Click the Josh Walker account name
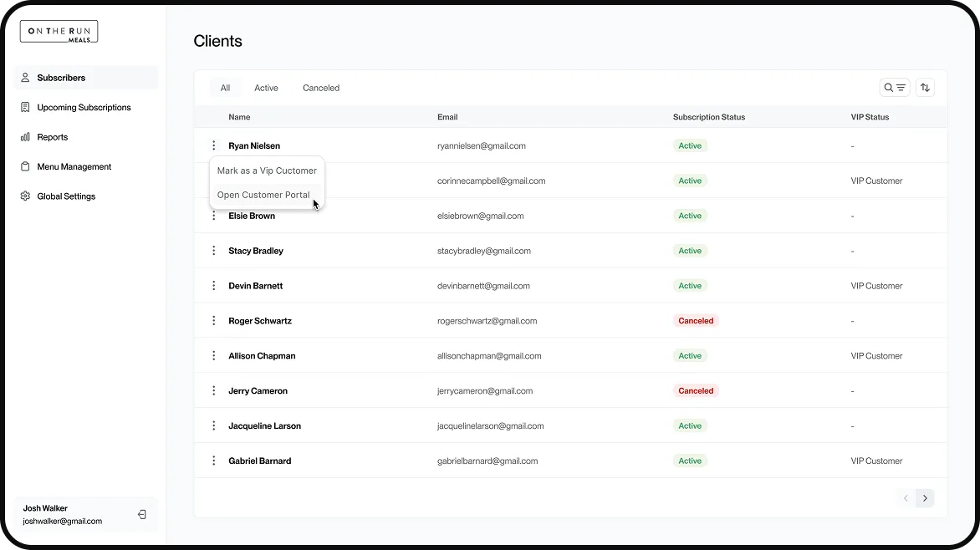 pos(45,508)
